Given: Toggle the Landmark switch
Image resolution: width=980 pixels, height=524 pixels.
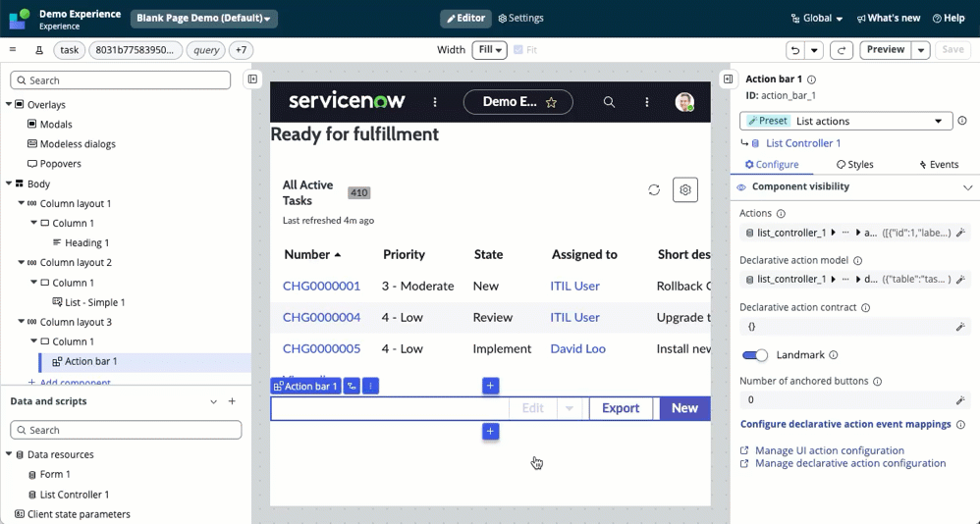Looking at the screenshot, I should point(754,355).
